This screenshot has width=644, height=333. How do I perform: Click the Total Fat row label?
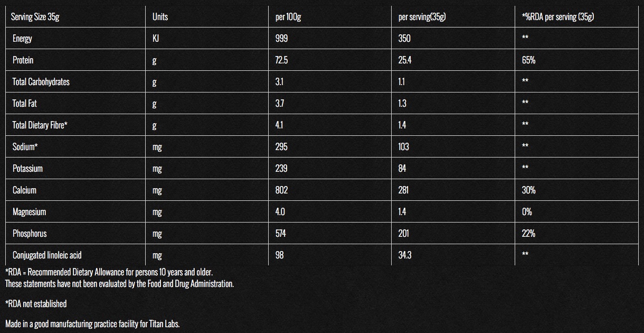pyautogui.click(x=24, y=104)
